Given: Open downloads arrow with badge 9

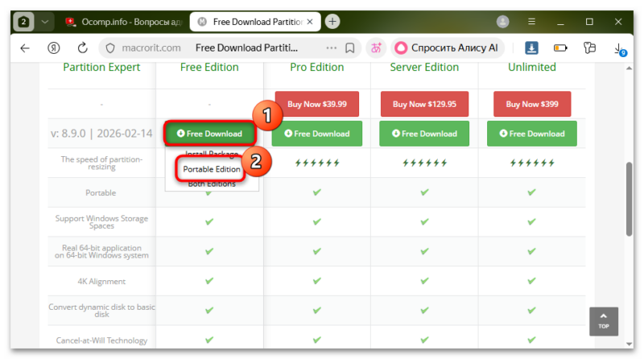Looking at the screenshot, I should (619, 49).
